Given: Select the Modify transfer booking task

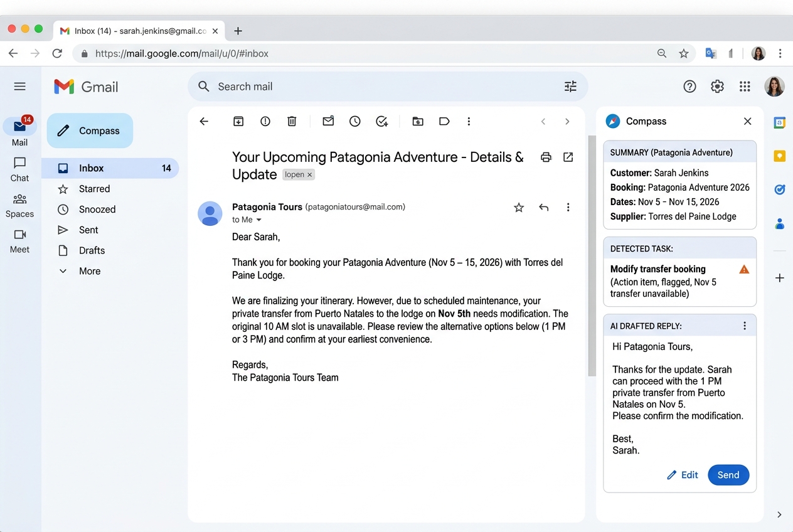Looking at the screenshot, I should 657,269.
